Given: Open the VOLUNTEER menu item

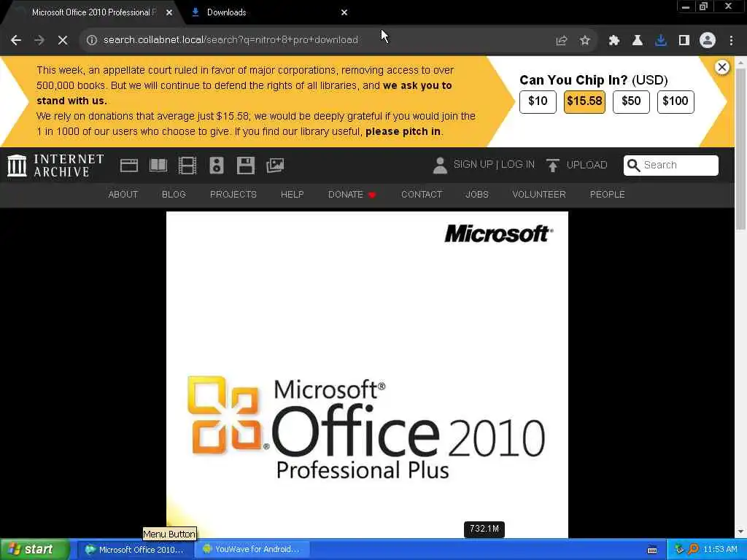Looking at the screenshot, I should point(539,194).
